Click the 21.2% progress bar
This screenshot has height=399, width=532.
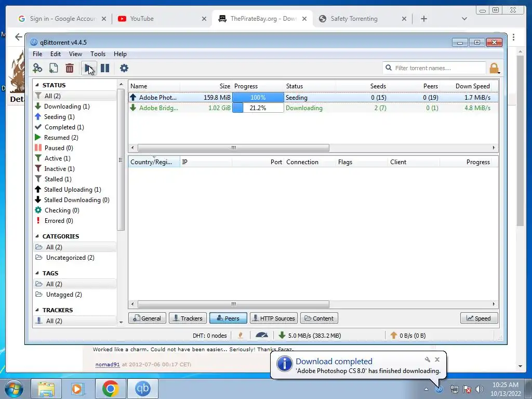pos(258,108)
